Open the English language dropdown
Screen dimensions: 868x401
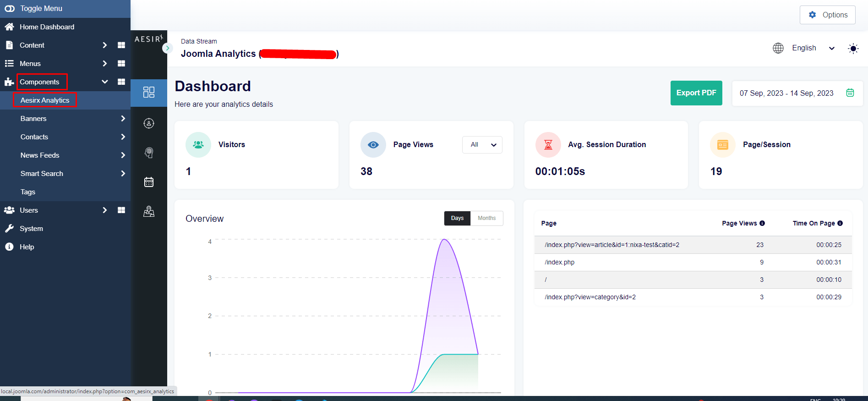(x=813, y=48)
